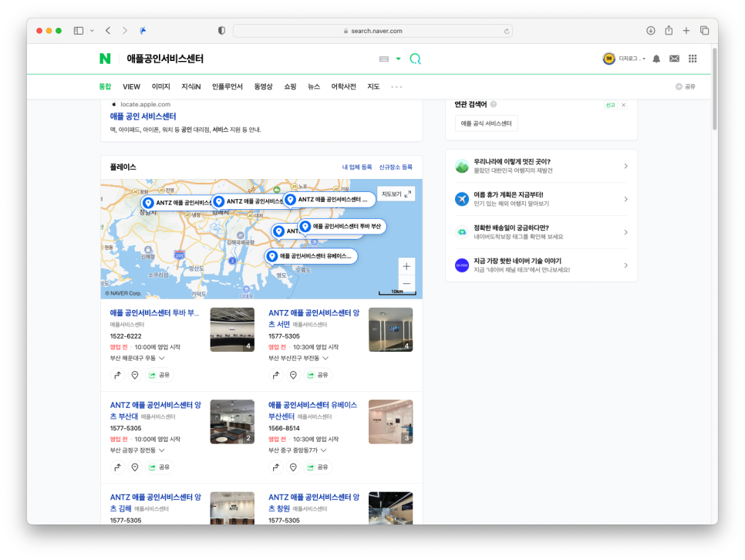Open ANTZ 앙츠 창원 listing
745x560 pixels.
point(314,502)
